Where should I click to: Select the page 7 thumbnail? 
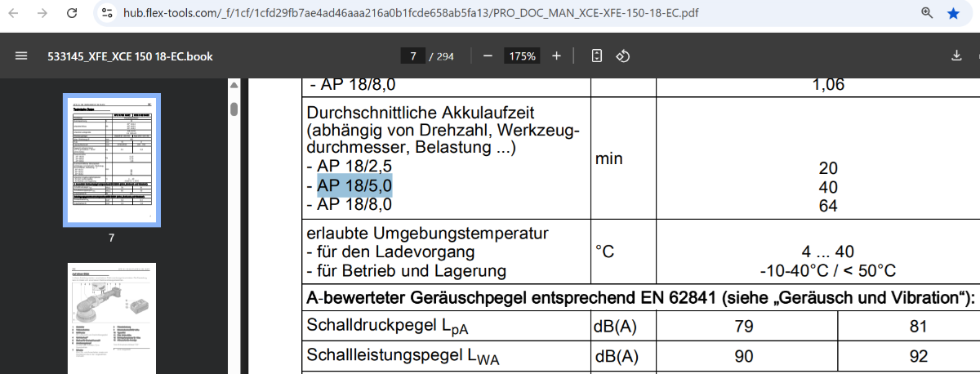coord(112,160)
